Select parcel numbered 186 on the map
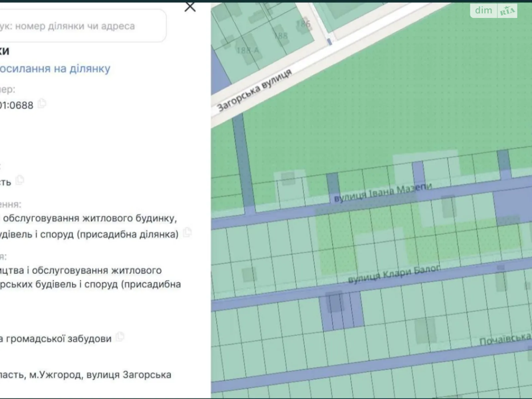Screen dimensions: 532x399 [x=303, y=24]
